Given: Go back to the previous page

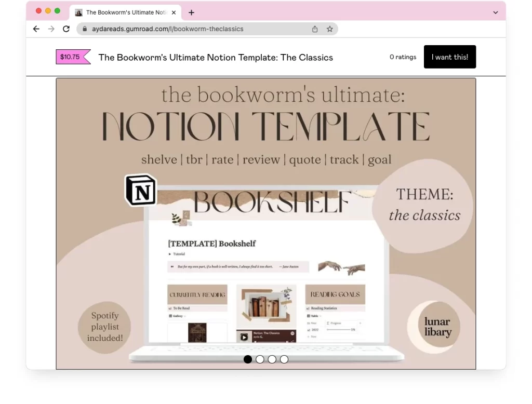Looking at the screenshot, I should (x=36, y=29).
